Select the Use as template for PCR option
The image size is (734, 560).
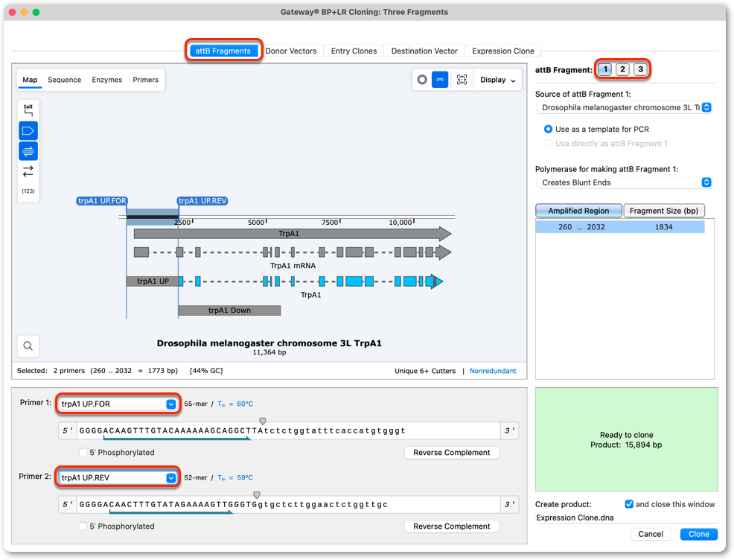click(x=548, y=130)
